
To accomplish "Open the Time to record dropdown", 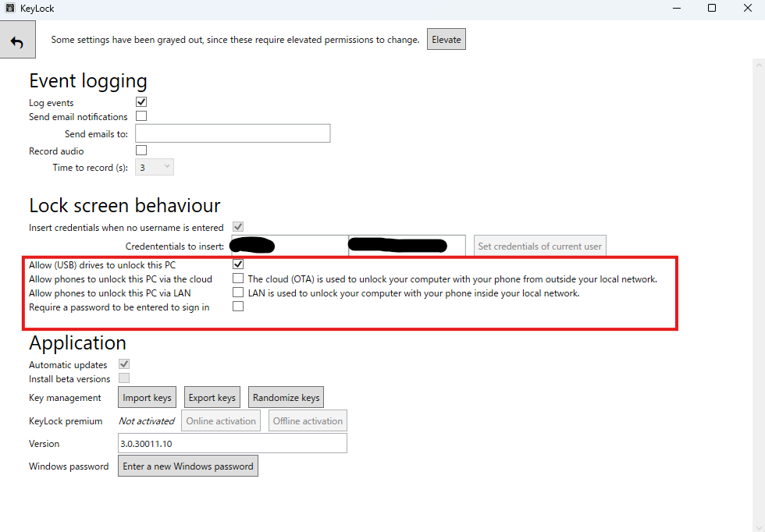I will pyautogui.click(x=155, y=167).
